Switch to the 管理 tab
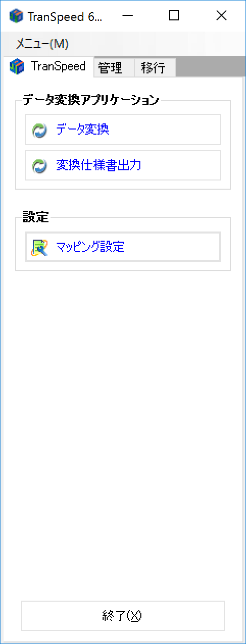 [x=114, y=68]
